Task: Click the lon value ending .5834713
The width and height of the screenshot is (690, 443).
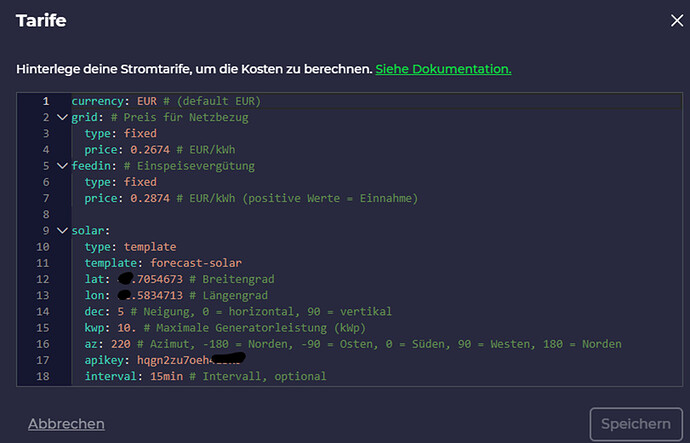Action: (150, 295)
